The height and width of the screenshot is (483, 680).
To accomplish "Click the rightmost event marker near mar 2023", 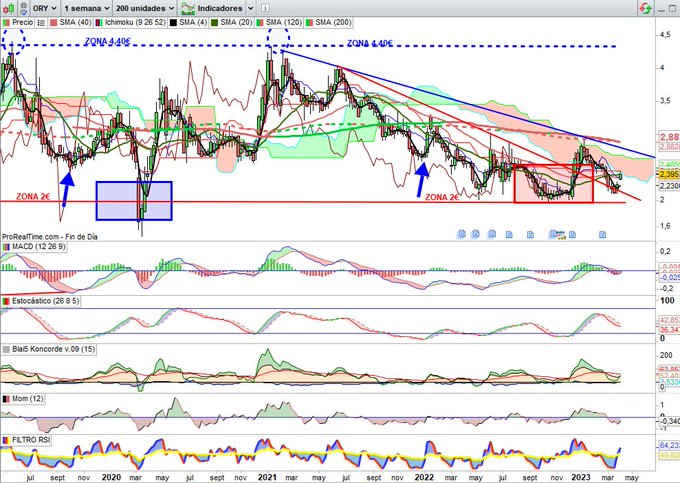I will tap(602, 235).
